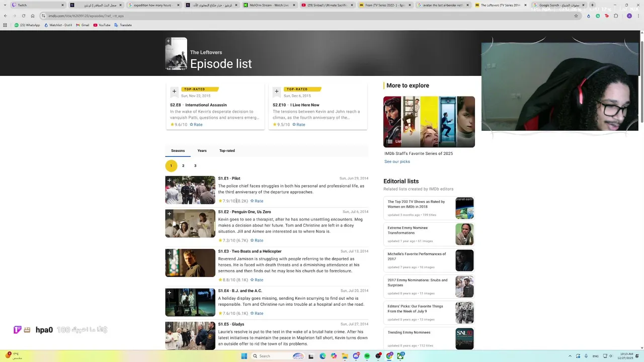644x362 pixels.
Task: Reload the page with the refresh icon
Action: click(23, 16)
